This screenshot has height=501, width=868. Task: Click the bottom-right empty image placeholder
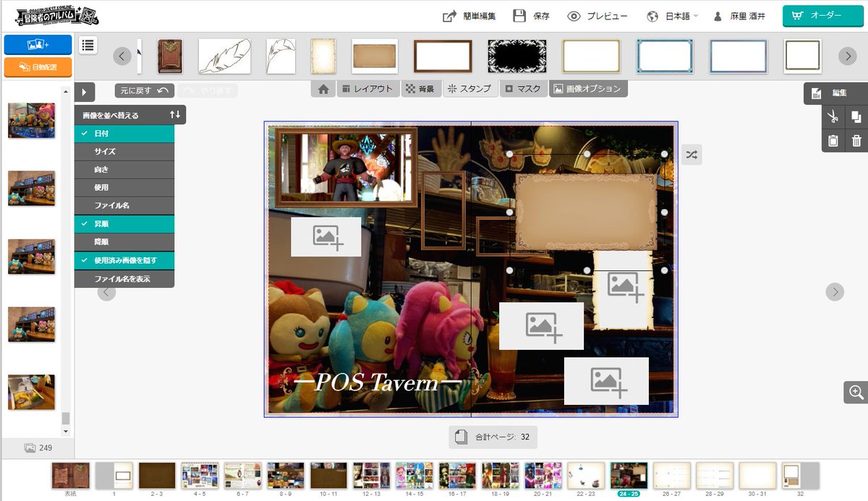tap(606, 381)
